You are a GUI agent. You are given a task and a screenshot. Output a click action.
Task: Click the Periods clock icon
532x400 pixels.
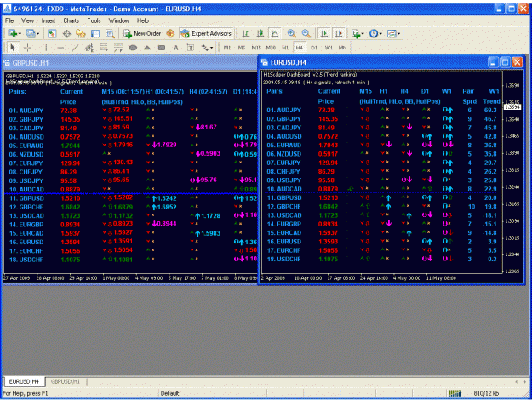pos(374,33)
